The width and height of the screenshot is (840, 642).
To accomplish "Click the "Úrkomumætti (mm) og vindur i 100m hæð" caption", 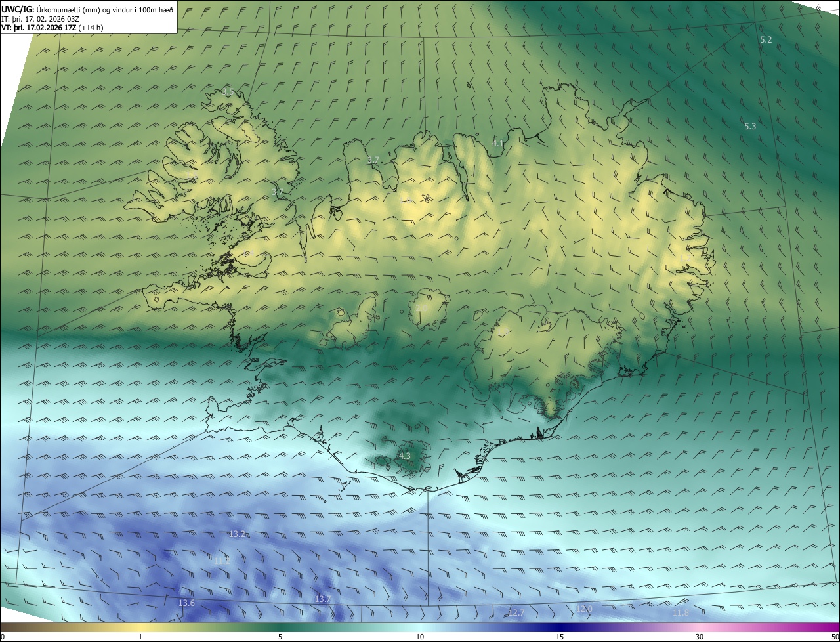I will tap(104, 9).
